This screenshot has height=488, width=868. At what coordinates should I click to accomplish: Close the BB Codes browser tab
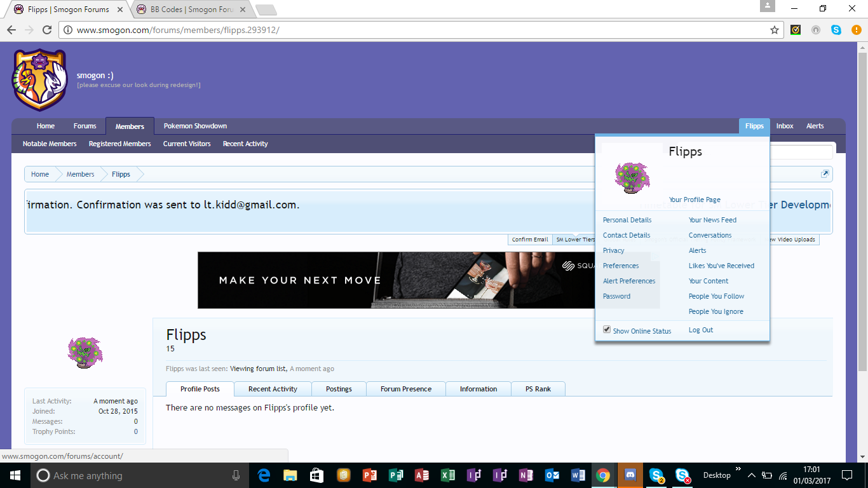243,10
